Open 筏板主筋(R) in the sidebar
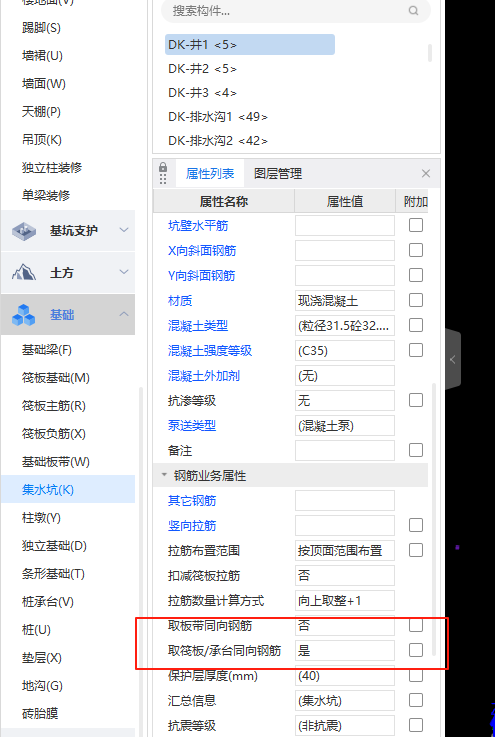The width and height of the screenshot is (495, 737). 54,406
